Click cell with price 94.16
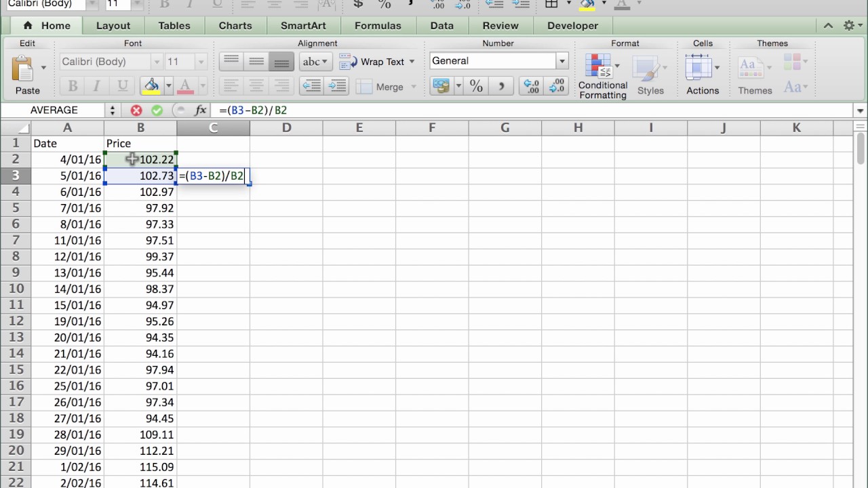 click(140, 354)
